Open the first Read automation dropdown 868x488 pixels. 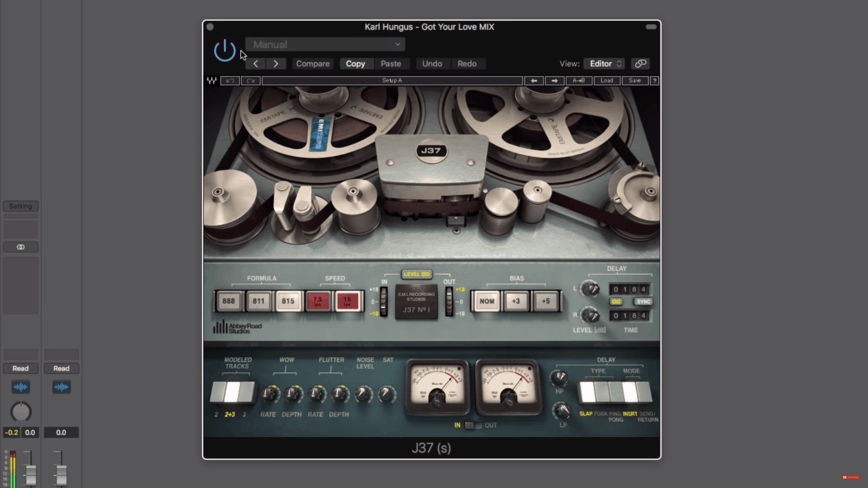(x=21, y=368)
